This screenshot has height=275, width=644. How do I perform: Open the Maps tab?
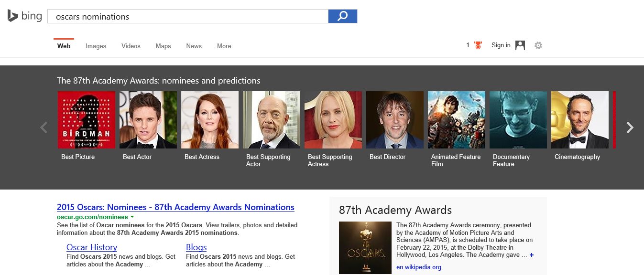[163, 46]
